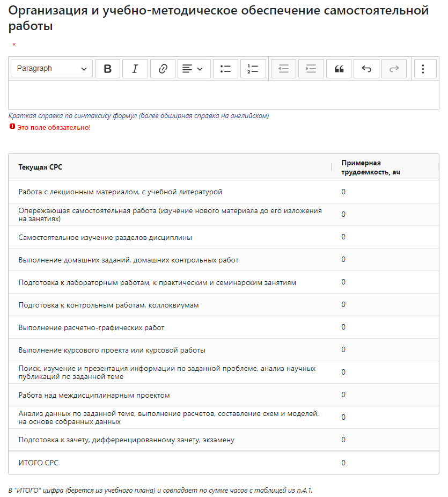The height and width of the screenshot is (497, 448).
Task: Create a bulleted list
Action: pyautogui.click(x=225, y=69)
